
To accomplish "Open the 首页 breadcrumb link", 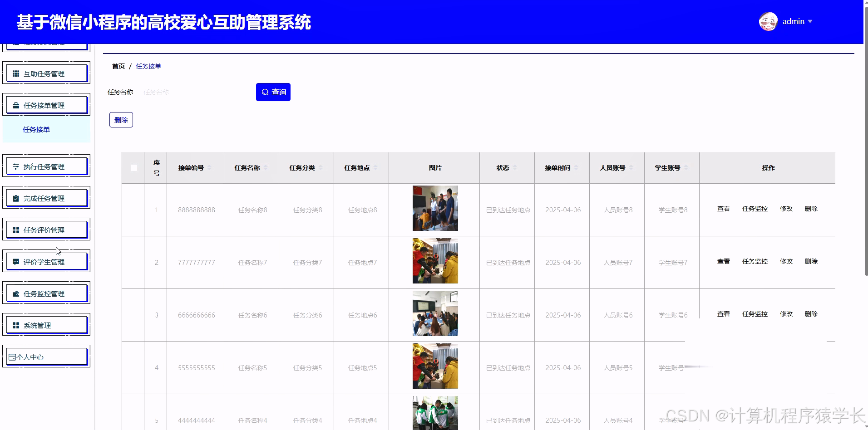I will click(x=118, y=66).
